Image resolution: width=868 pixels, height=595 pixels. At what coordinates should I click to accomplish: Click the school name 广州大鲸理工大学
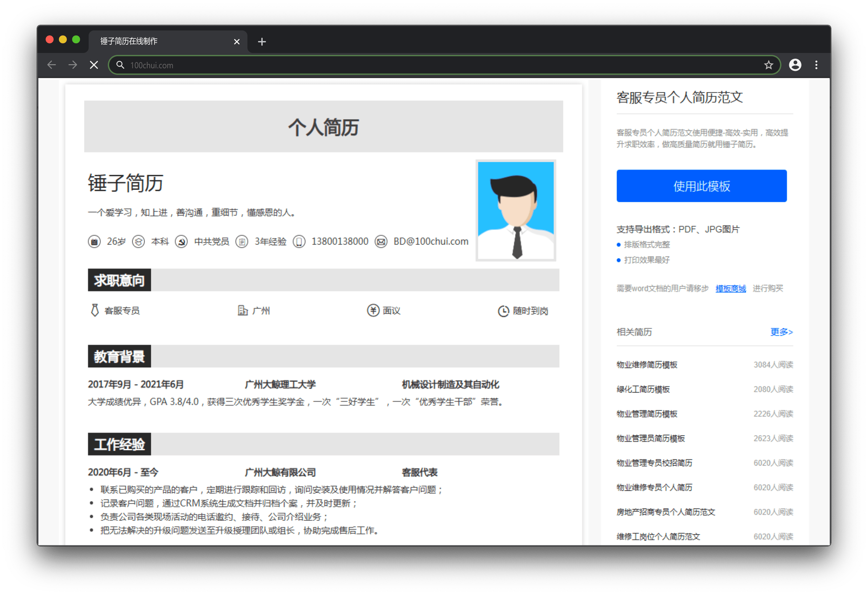point(280,384)
